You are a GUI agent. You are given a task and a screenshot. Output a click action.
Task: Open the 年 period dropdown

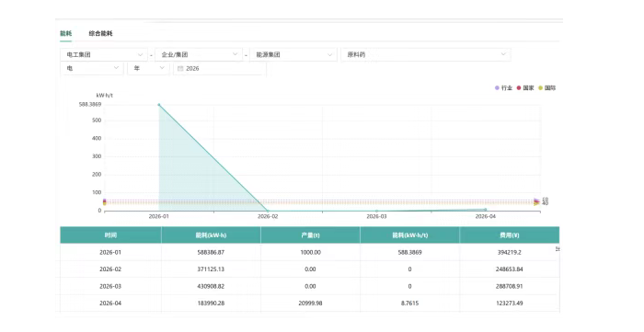[148, 69]
